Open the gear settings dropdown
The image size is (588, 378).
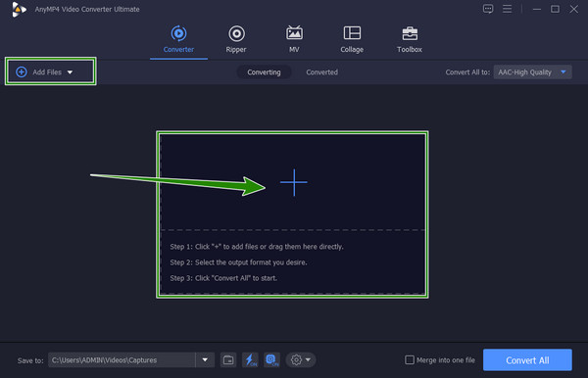pyautogui.click(x=301, y=360)
